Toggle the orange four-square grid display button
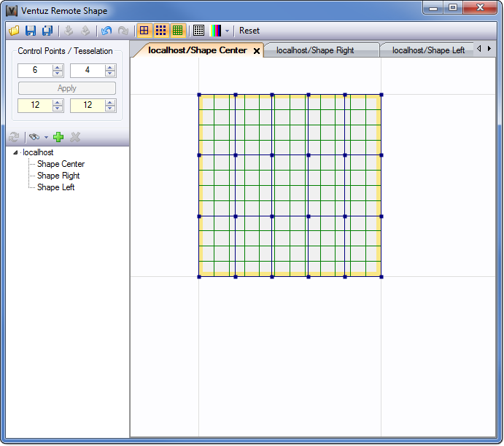 144,31
